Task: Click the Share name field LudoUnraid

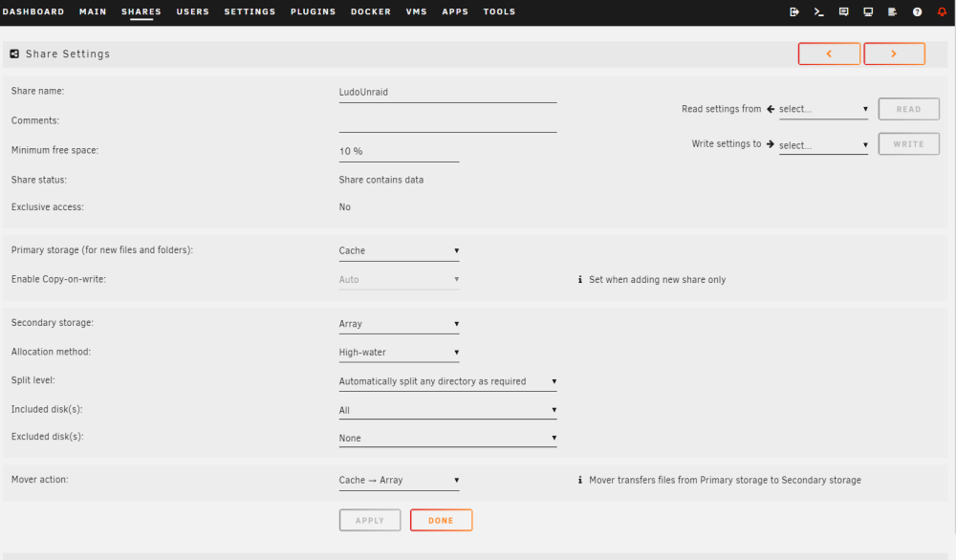Action: (447, 92)
